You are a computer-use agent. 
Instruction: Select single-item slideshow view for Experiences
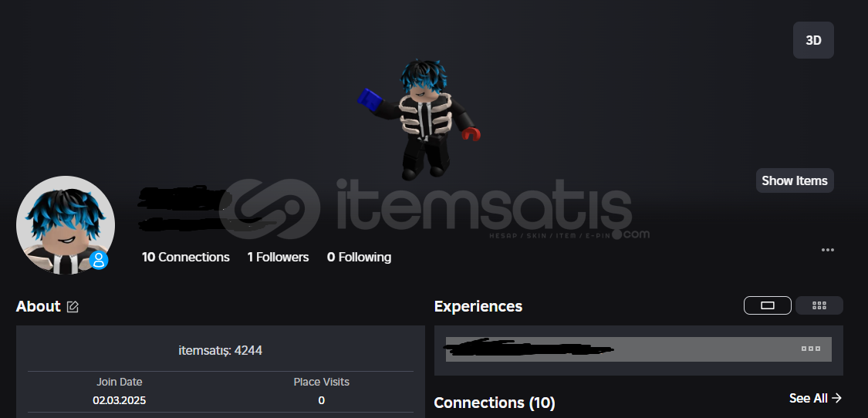click(x=767, y=305)
